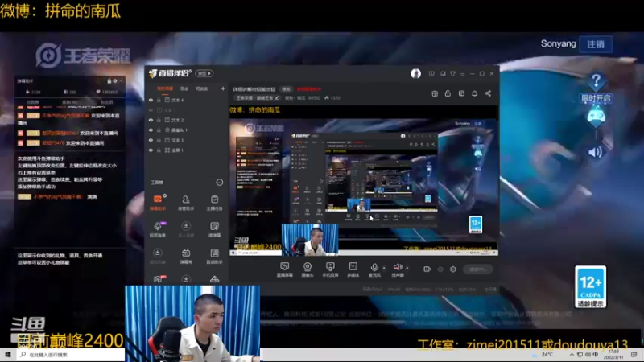The width and height of the screenshot is (644, 362).
Task: Open the gear settings next to the live button
Action: click(x=453, y=269)
